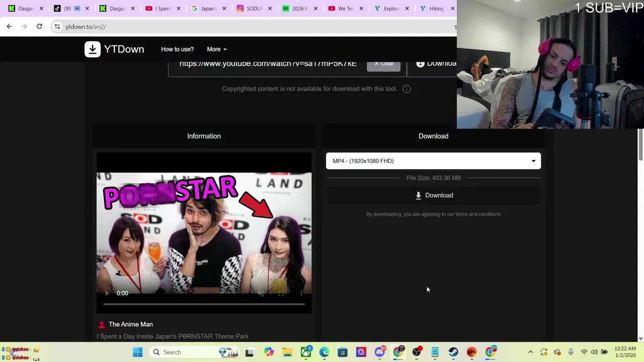Launch Copilot from the taskbar
Screen dimensions: 644x362
269,352
